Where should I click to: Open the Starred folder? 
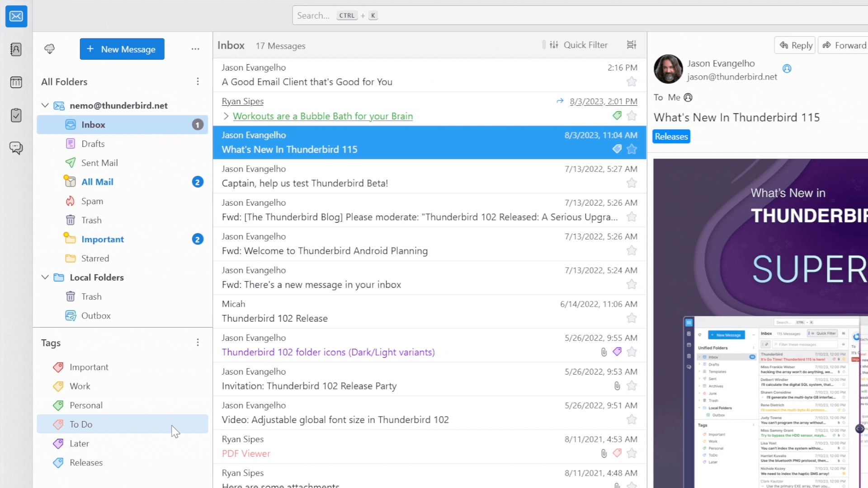123,258
